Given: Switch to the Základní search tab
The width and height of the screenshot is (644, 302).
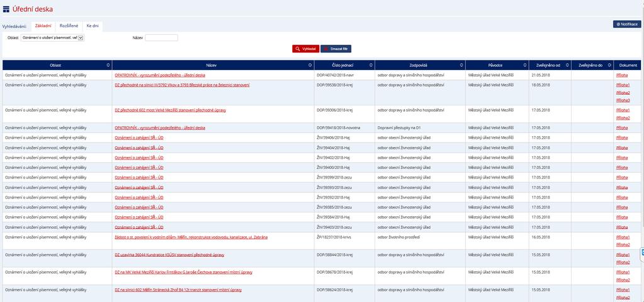Looking at the screenshot, I should (x=43, y=26).
